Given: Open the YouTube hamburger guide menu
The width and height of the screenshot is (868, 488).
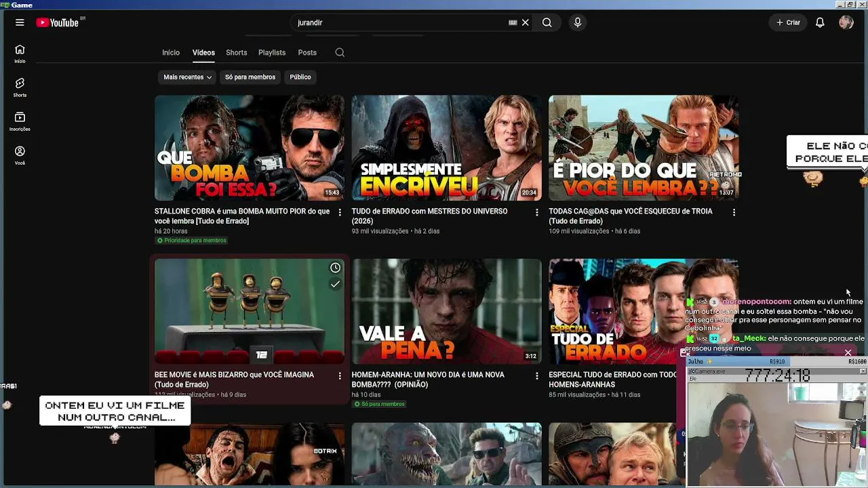Looking at the screenshot, I should point(20,22).
